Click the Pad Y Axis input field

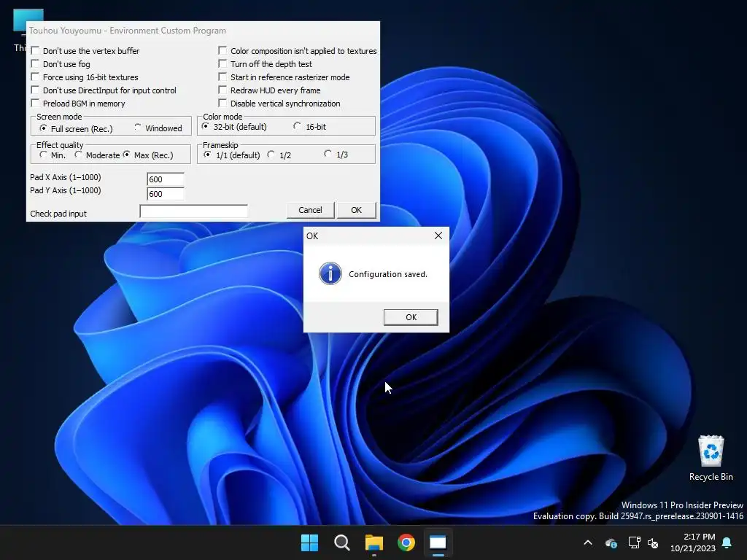[166, 194]
